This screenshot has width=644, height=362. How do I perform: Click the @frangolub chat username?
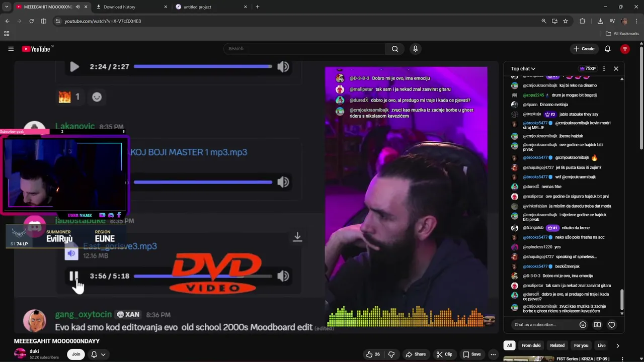[533, 228]
